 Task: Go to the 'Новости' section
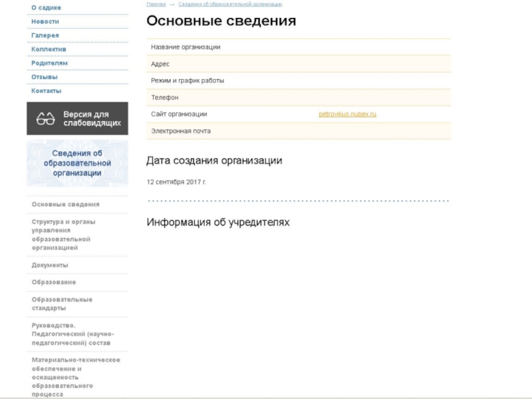[x=45, y=21]
